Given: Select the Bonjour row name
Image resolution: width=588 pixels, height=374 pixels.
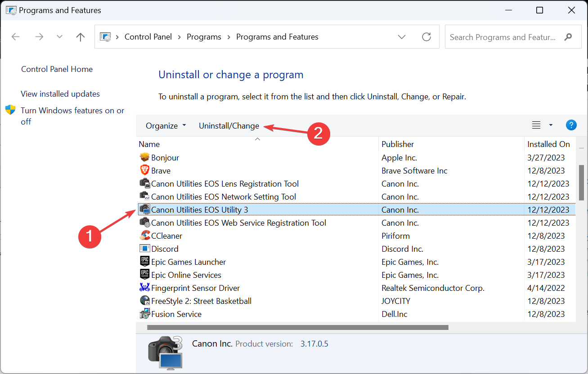Looking at the screenshot, I should click(165, 158).
